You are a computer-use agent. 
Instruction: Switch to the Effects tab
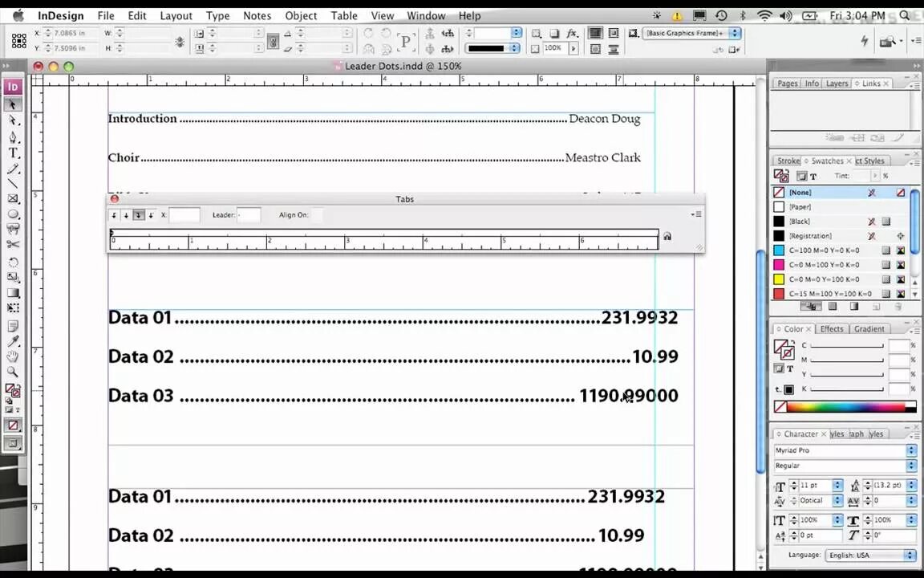click(x=832, y=329)
